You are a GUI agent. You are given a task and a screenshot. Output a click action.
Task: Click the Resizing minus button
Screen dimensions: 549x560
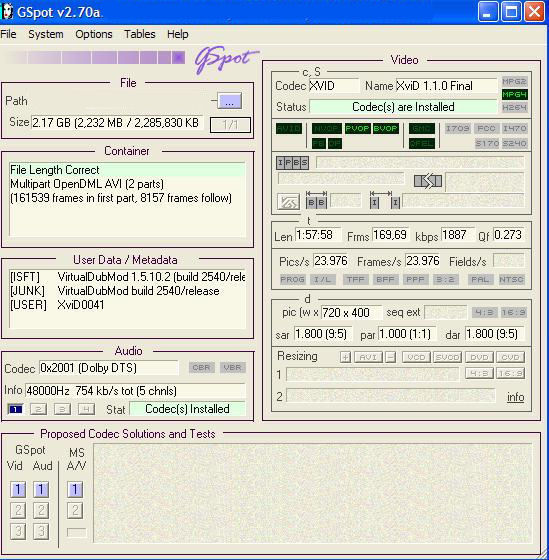pos(391,357)
